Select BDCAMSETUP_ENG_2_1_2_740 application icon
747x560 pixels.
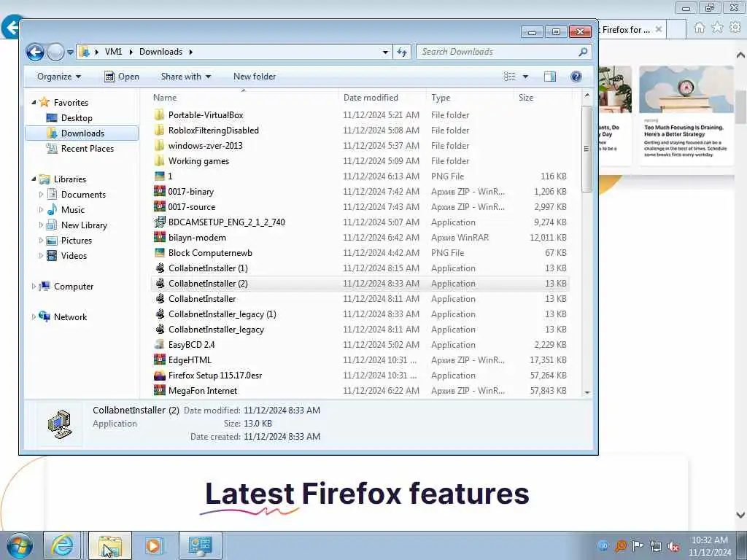coord(160,222)
